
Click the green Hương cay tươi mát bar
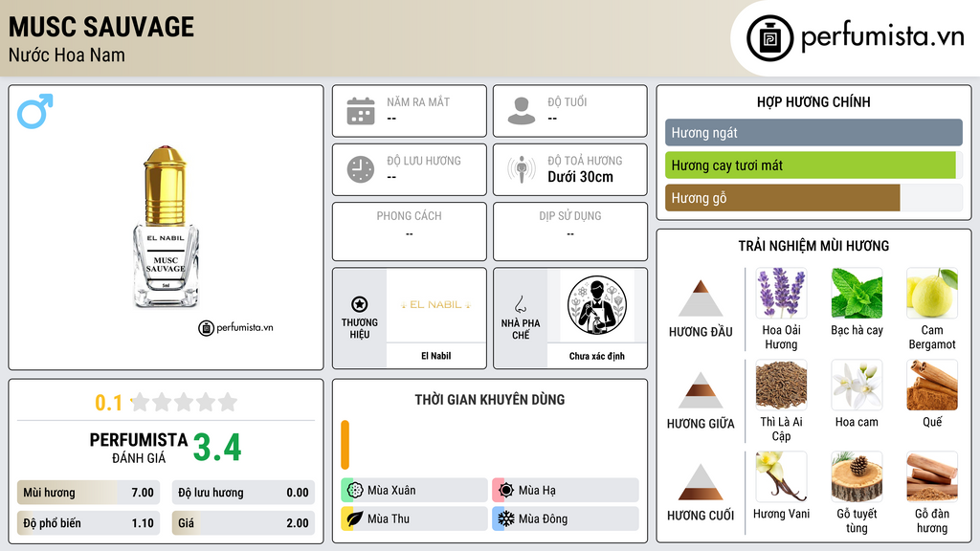811,165
